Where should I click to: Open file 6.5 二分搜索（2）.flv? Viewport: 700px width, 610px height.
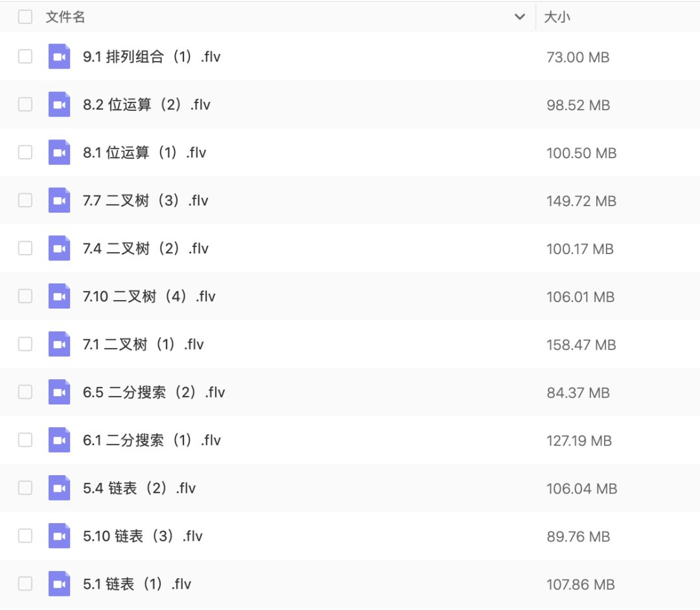click(x=154, y=392)
